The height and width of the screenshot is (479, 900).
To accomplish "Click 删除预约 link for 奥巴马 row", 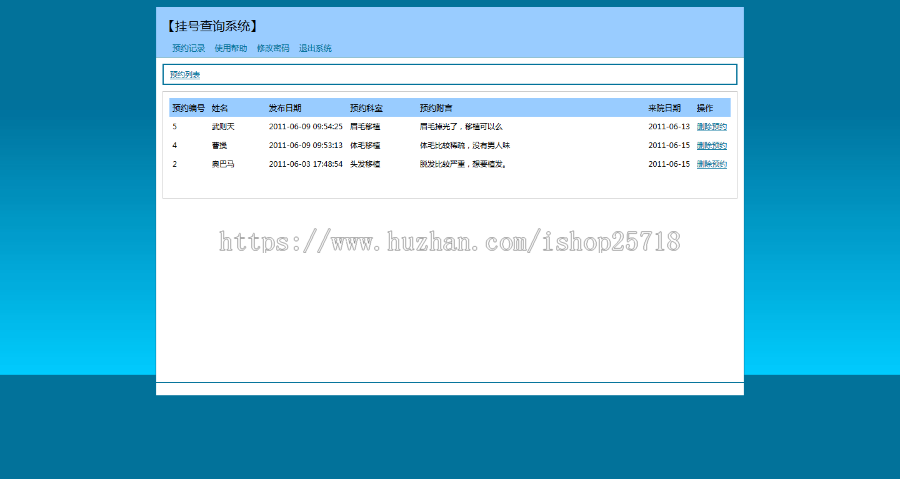I will point(712,164).
